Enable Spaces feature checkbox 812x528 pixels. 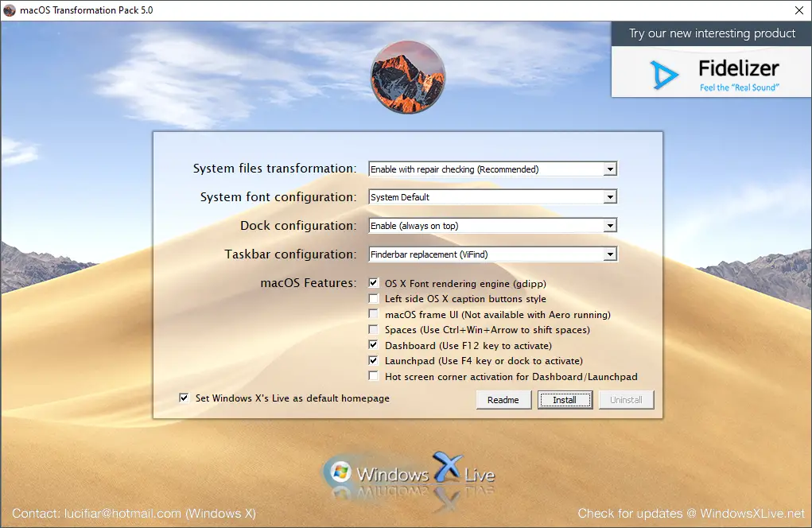coord(373,329)
